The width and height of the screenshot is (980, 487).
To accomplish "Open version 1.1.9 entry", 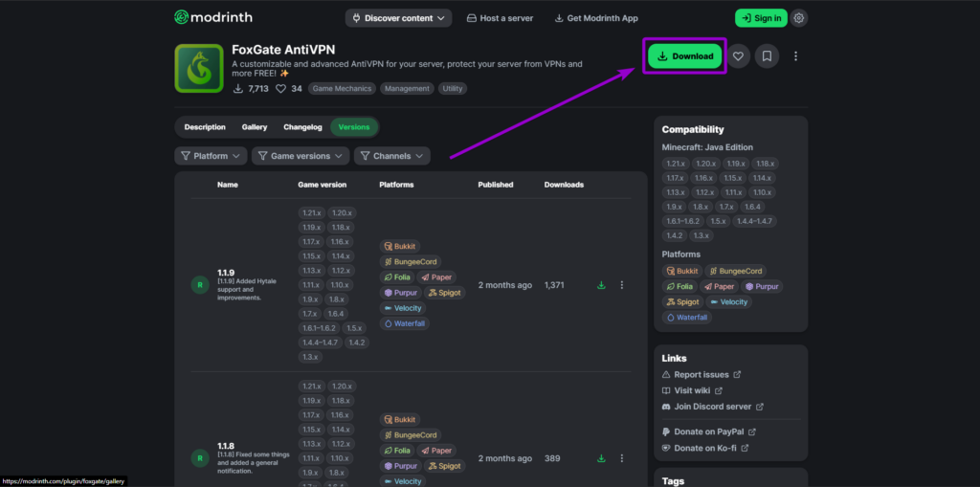I will 226,273.
